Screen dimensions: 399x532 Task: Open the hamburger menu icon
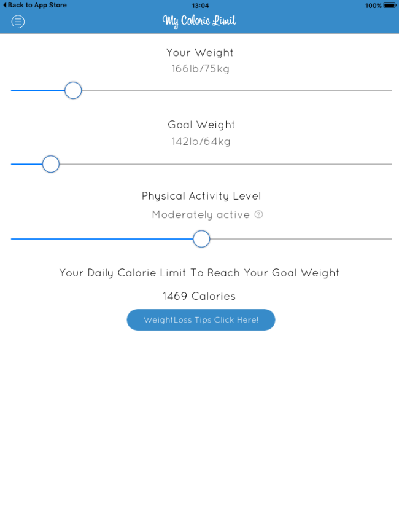click(x=18, y=22)
